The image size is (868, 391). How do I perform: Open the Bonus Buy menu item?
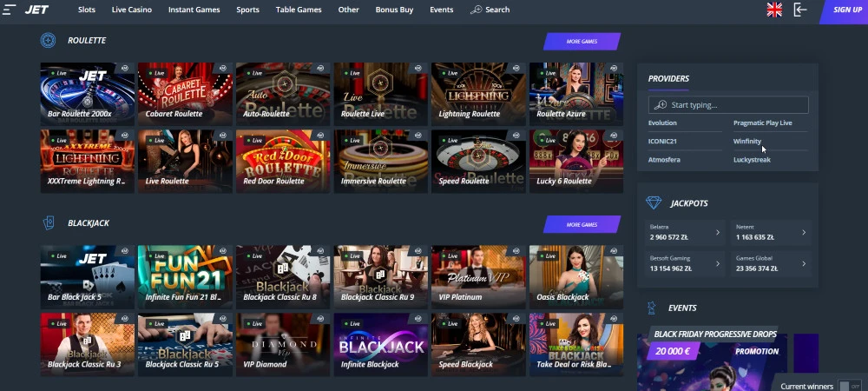(394, 10)
